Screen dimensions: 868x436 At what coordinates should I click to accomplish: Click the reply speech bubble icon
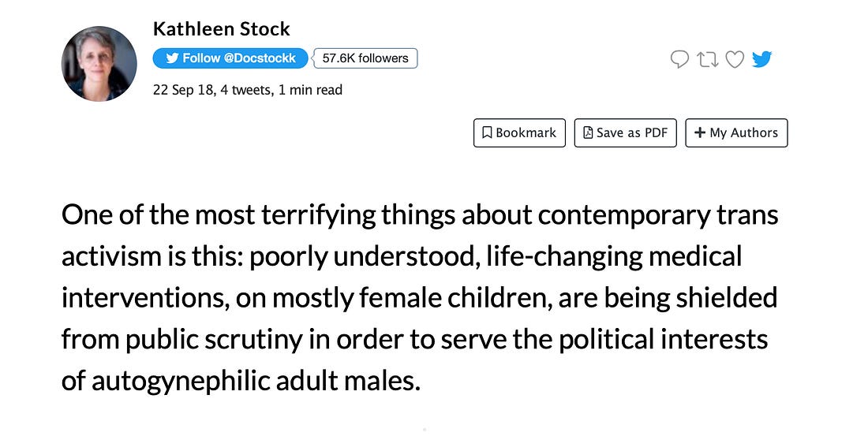pyautogui.click(x=679, y=59)
